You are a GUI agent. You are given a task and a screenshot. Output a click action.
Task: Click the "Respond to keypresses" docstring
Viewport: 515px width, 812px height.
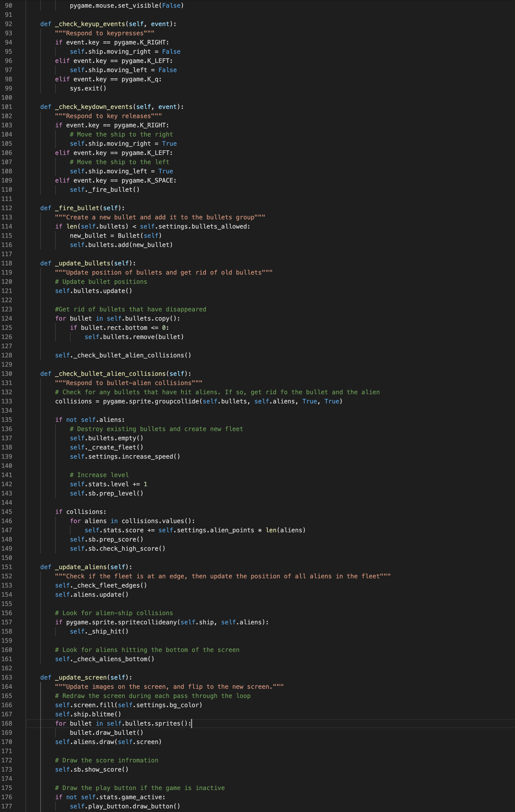click(105, 33)
